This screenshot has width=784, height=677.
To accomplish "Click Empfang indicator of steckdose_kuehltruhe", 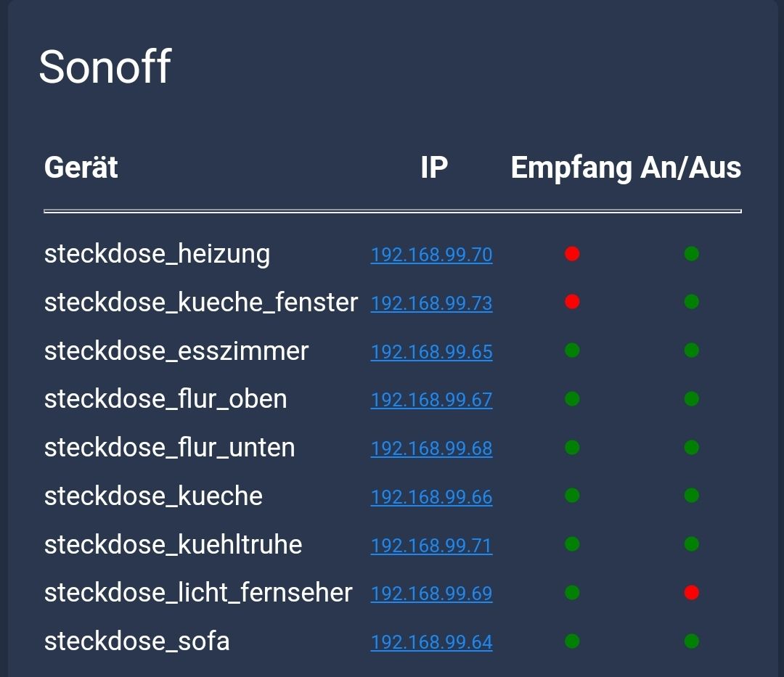I will [572, 544].
